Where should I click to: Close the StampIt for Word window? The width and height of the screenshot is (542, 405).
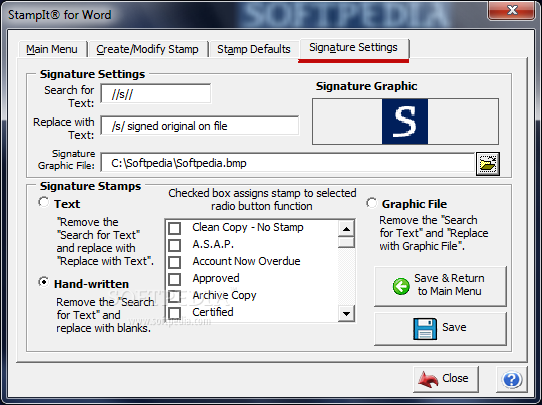512,10
